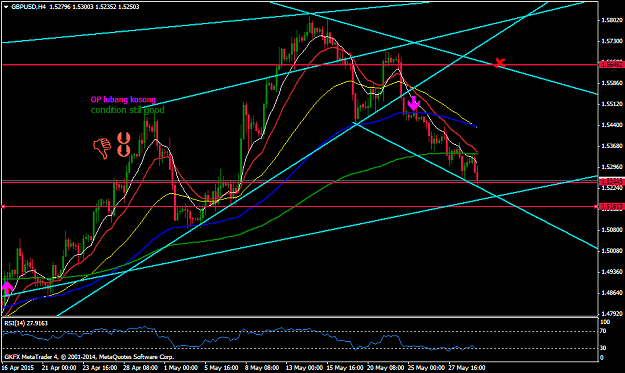Click the 21 Apr 00:00 time label
625x373 pixels.
click(x=59, y=367)
